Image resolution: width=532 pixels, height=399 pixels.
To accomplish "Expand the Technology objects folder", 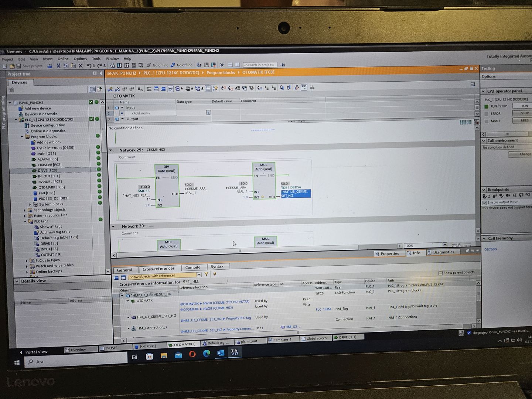I will pos(25,210).
